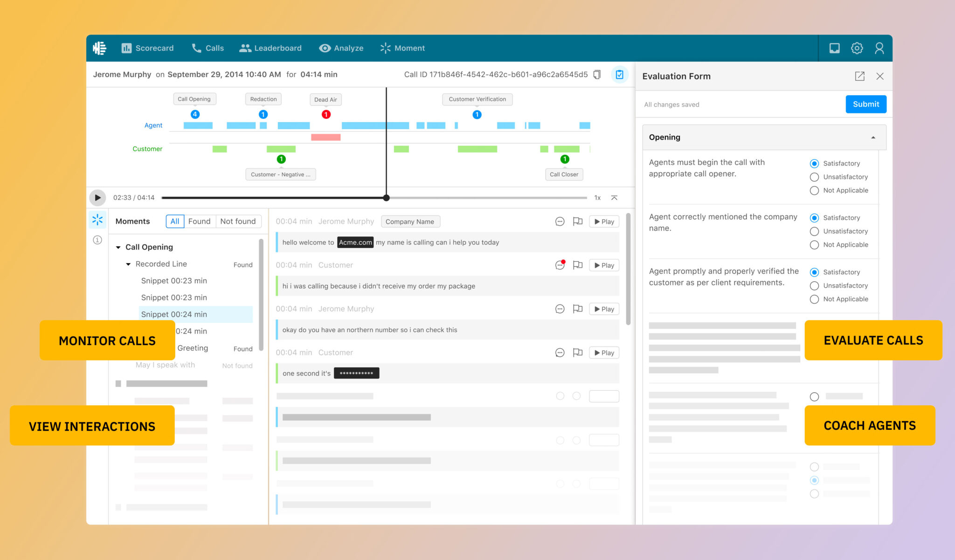Collapse the Call Opening group in Moments
The image size is (955, 560).
click(118, 247)
